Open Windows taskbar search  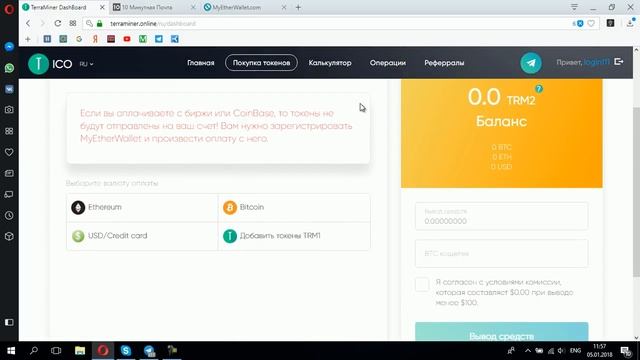[34, 351]
